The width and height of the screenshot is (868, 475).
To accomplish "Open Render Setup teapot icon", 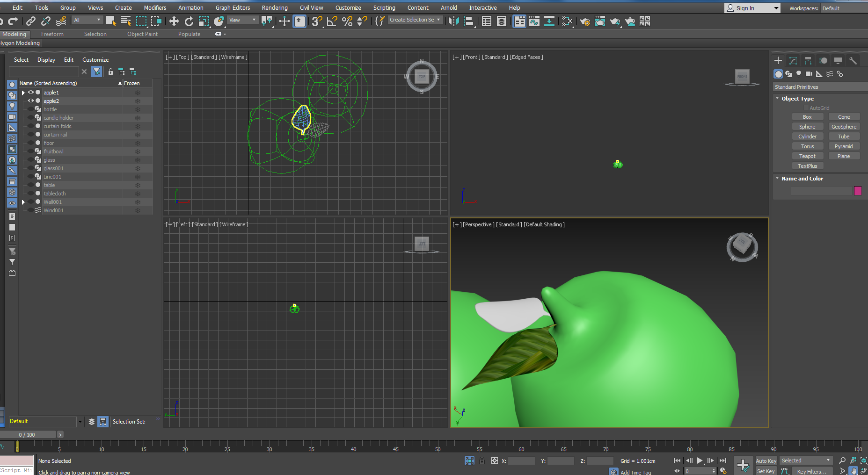I will click(584, 21).
